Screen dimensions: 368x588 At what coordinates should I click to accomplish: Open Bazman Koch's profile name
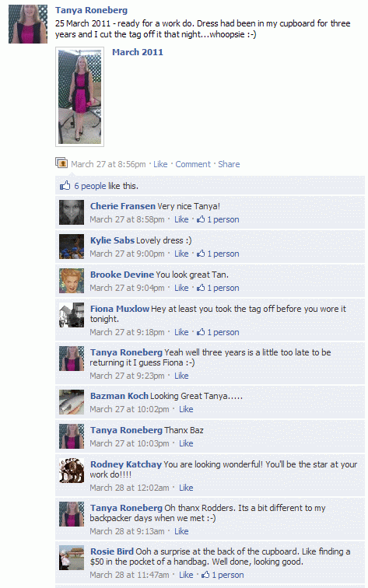pyautogui.click(x=119, y=396)
